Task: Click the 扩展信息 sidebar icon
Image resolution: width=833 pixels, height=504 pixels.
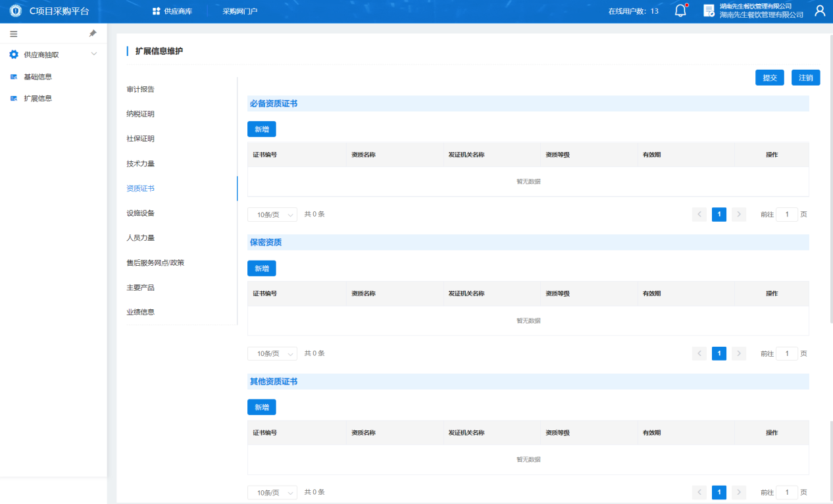Action: pos(14,99)
